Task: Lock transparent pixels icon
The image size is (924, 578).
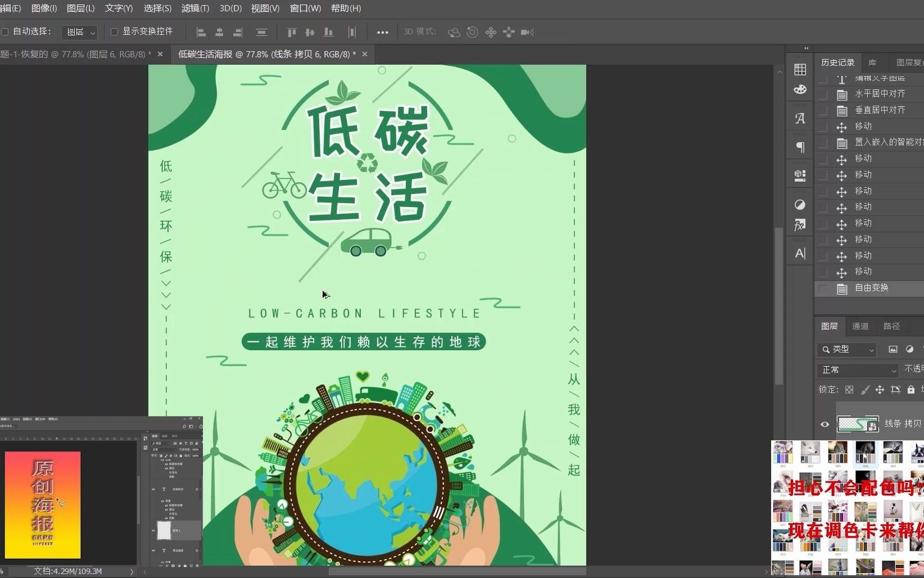Action: click(x=849, y=390)
